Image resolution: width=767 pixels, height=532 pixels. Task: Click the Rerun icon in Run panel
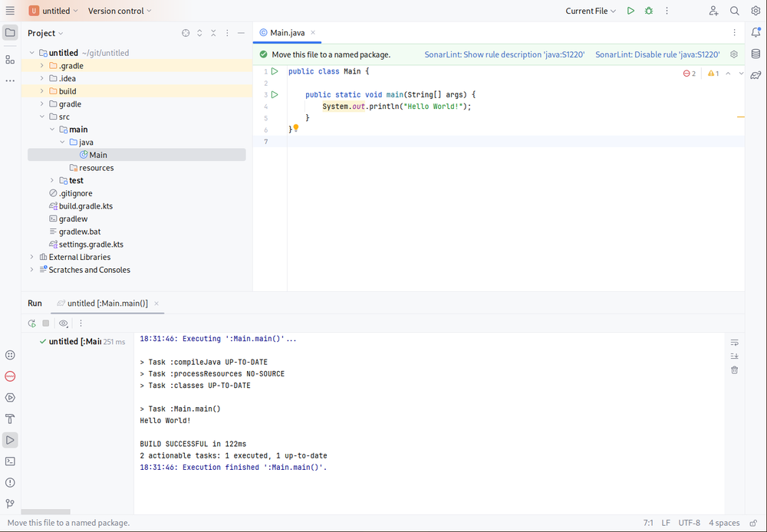click(32, 323)
